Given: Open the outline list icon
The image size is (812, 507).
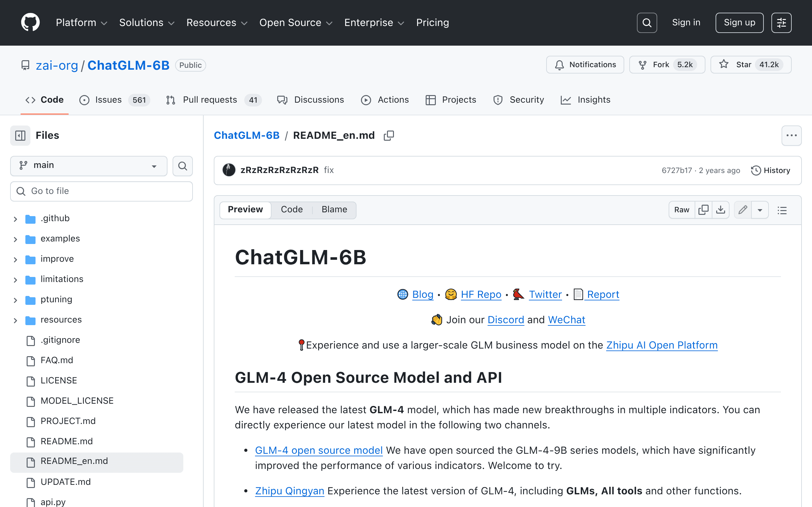Looking at the screenshot, I should coord(782,210).
